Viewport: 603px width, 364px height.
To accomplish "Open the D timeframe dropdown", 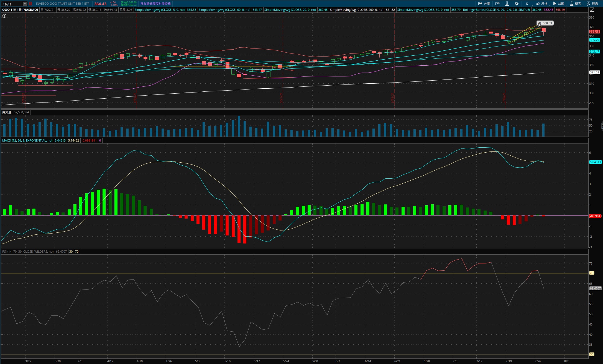I will (527, 4).
